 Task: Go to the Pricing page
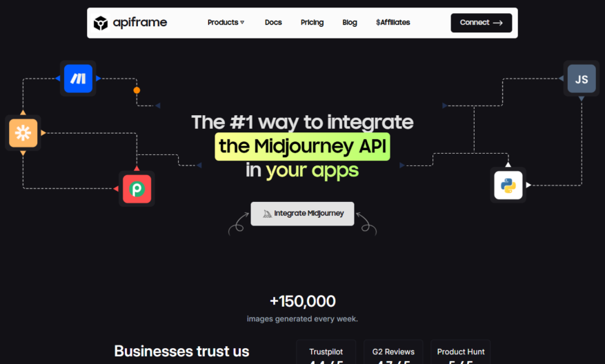312,22
